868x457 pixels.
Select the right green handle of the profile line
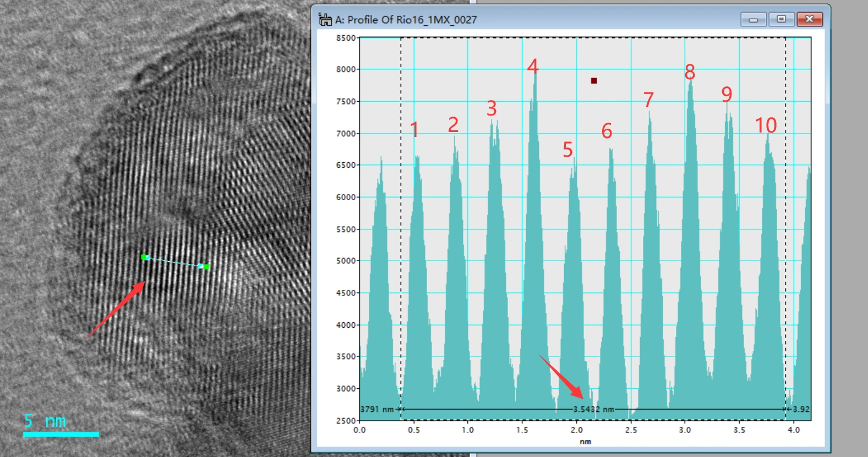206,267
